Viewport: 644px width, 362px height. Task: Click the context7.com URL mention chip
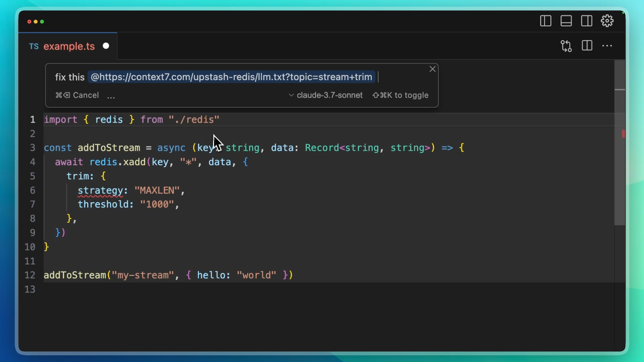(231, 77)
